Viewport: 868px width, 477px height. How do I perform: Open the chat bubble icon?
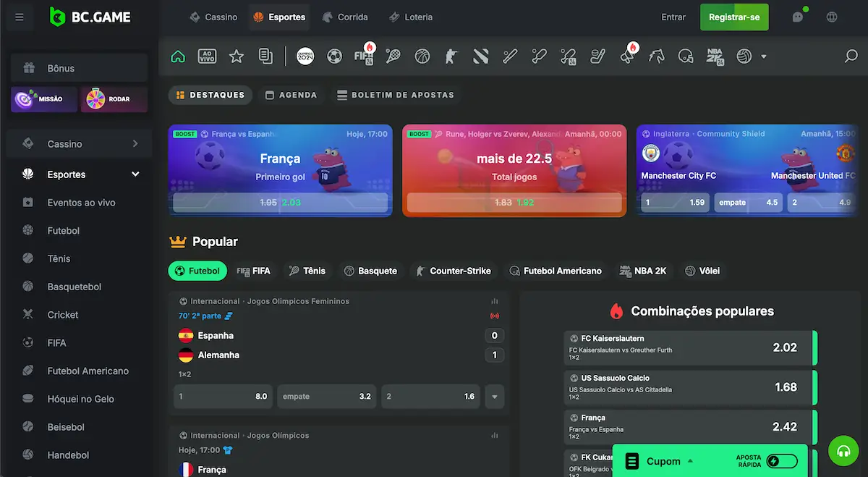pos(798,17)
